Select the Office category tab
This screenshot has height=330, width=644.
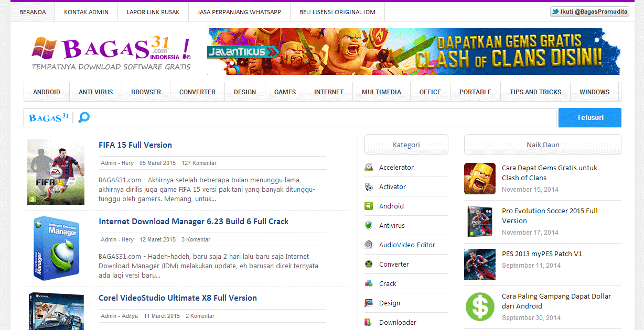[x=431, y=92]
